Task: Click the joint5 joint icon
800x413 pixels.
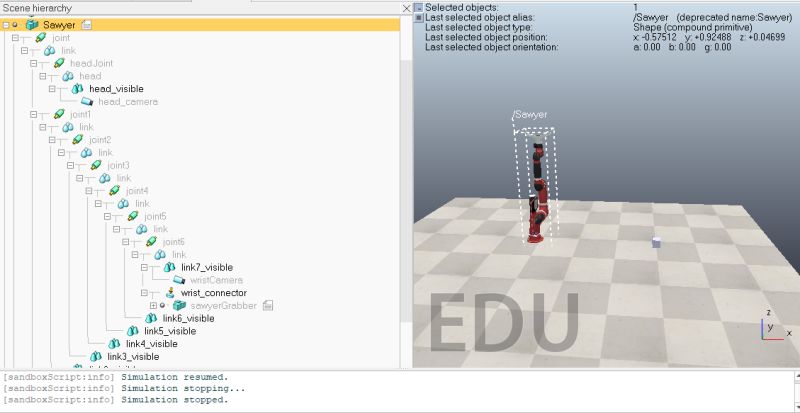Action: [x=133, y=216]
